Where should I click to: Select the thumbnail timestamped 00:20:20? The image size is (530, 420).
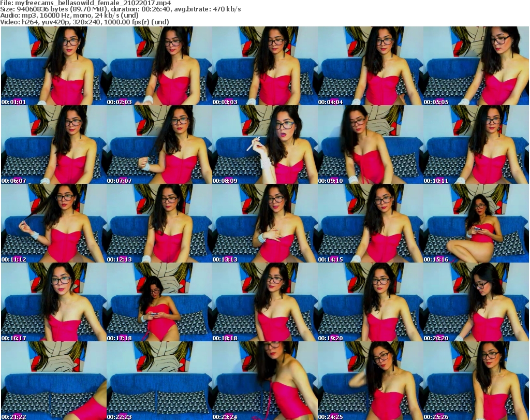pos(476,302)
